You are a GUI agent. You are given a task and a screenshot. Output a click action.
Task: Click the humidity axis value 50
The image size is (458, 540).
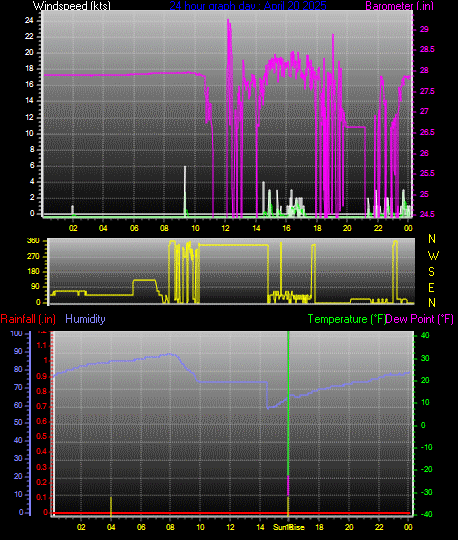(x=18, y=422)
